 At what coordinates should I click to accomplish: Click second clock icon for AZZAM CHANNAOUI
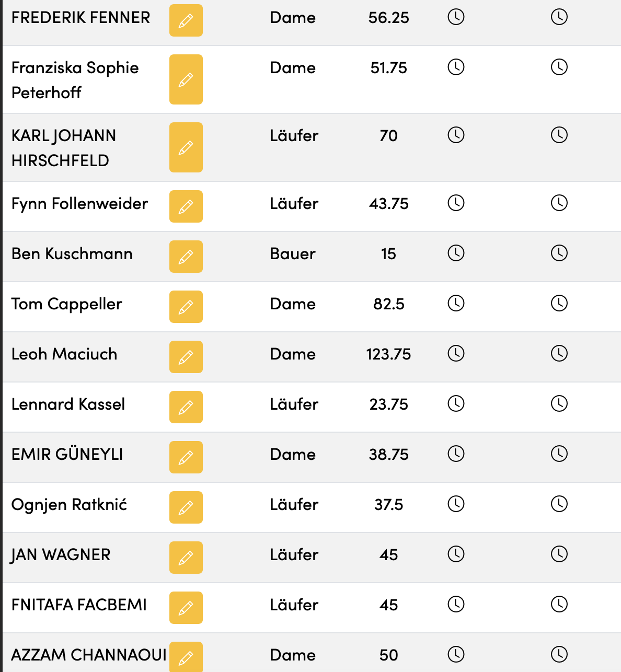coord(559,654)
